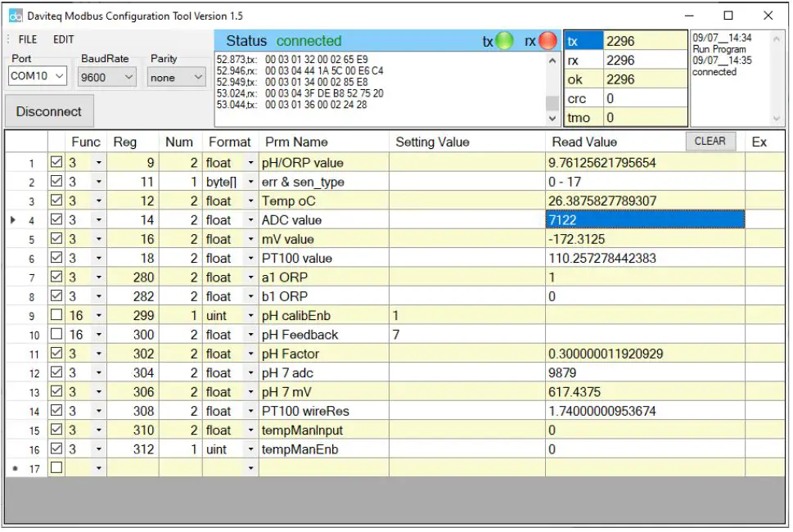This screenshot has width=793, height=532.
Task: Select the ADC value read cell 7122
Action: (x=644, y=220)
